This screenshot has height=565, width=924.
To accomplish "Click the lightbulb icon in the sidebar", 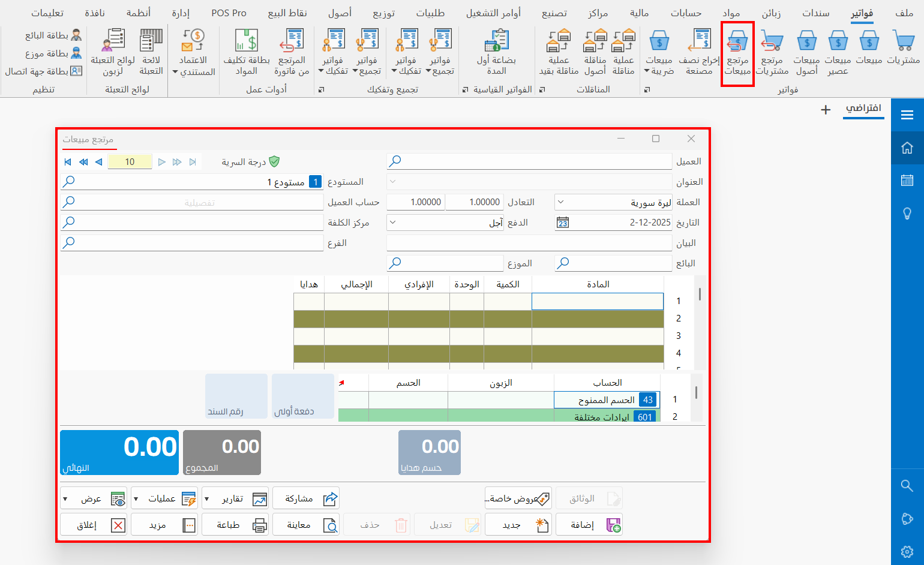I will pyautogui.click(x=907, y=214).
